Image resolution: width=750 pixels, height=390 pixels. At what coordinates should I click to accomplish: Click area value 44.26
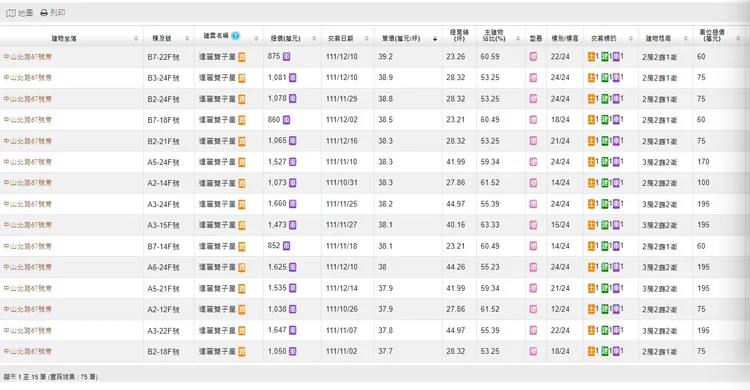[x=455, y=267]
